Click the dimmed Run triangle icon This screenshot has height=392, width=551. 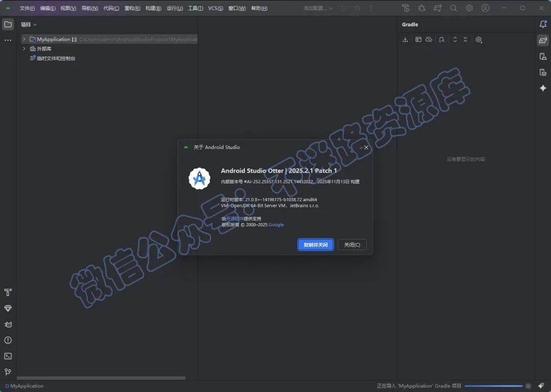pos(344,8)
